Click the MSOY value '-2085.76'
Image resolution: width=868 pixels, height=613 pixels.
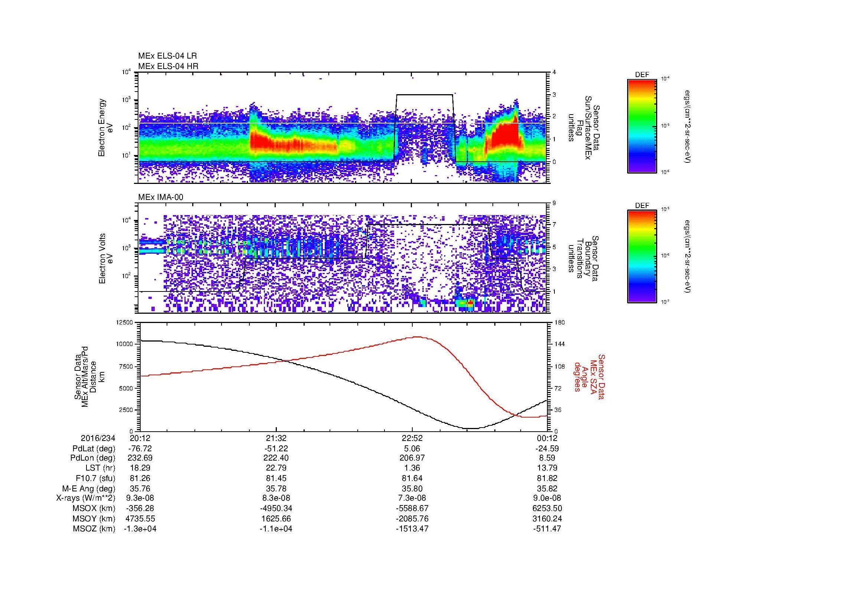tap(412, 518)
